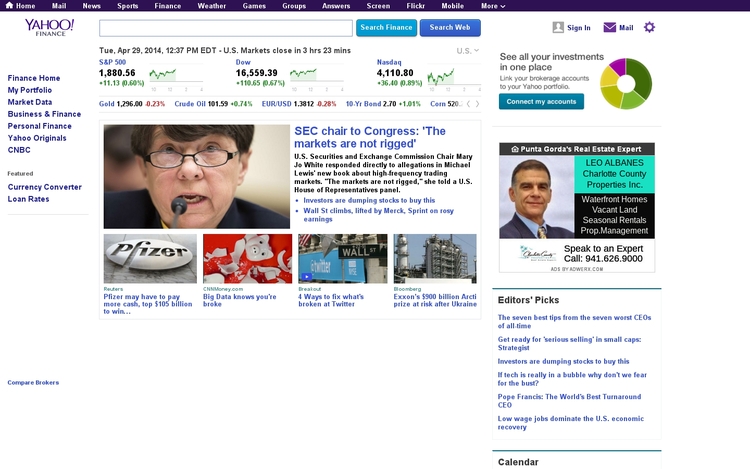The width and height of the screenshot is (750, 469).
Task: Open Weather in the top navigation bar
Action: coord(211,6)
